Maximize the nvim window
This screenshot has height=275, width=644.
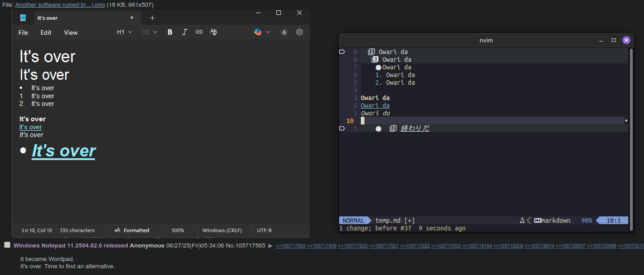coord(614,40)
